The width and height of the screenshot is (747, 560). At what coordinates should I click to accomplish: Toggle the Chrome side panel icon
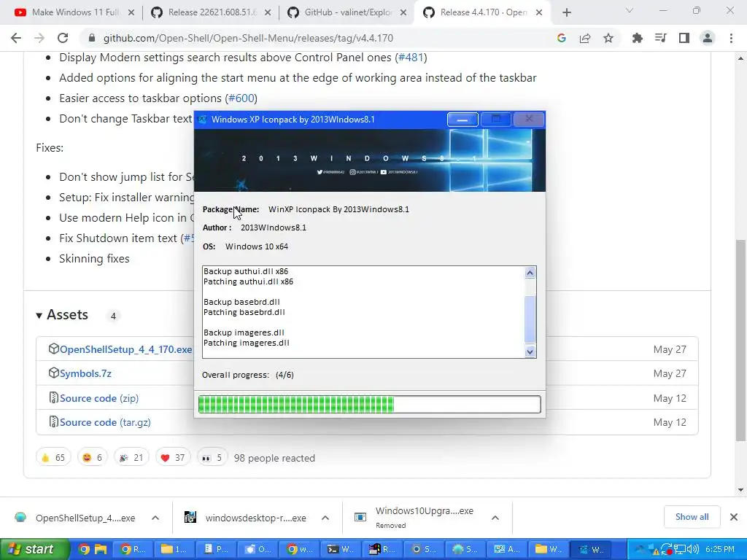[x=684, y=38]
